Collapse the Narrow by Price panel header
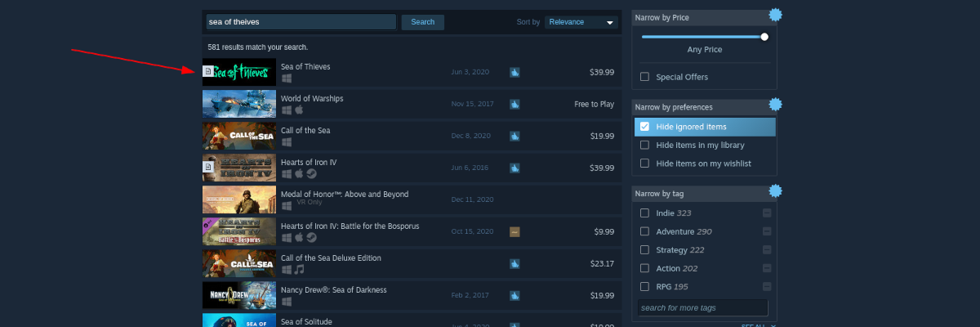This screenshot has width=980, height=327. (x=704, y=18)
